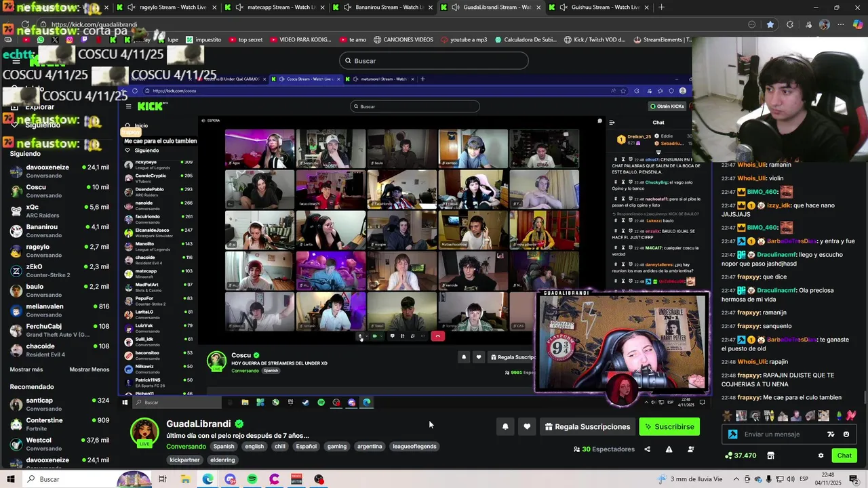Click the mute tab speaker on matecapp tab
Image resolution: width=868 pixels, height=488 pixels.
tap(239, 7)
